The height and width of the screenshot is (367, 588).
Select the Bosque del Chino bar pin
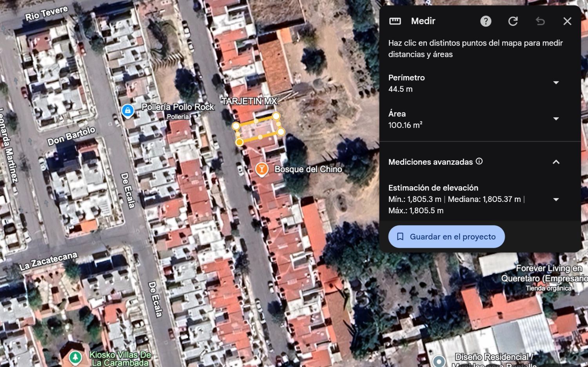(x=261, y=169)
